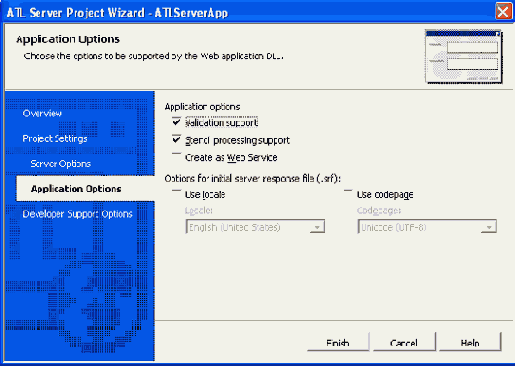Enable Create as Web Service checkbox

click(176, 157)
